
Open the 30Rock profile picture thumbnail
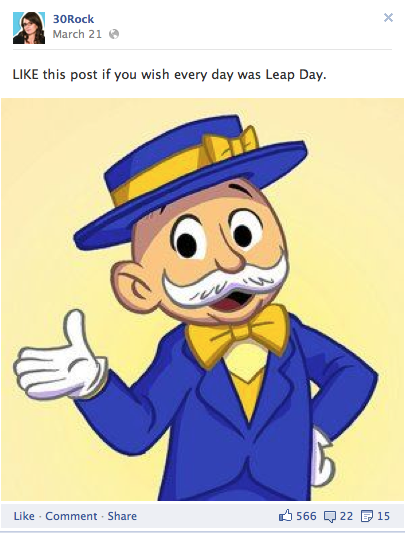pos(29,28)
